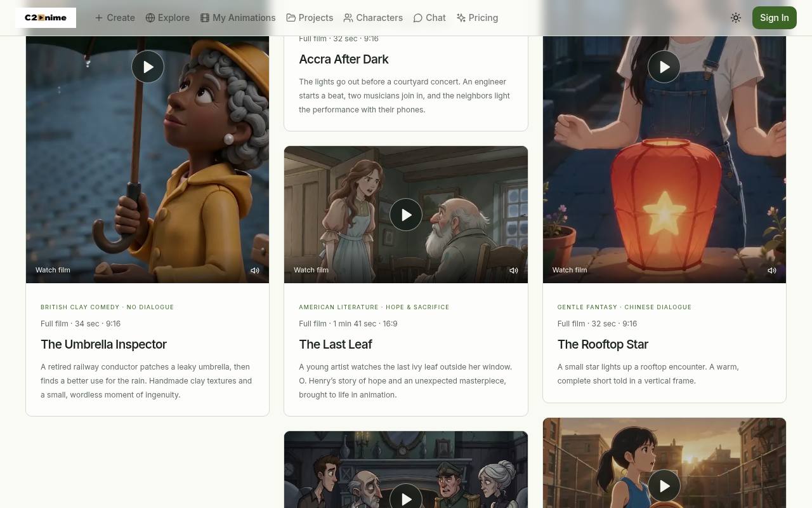
Task: Click the Accra After Dark description text
Action: pyautogui.click(x=405, y=96)
